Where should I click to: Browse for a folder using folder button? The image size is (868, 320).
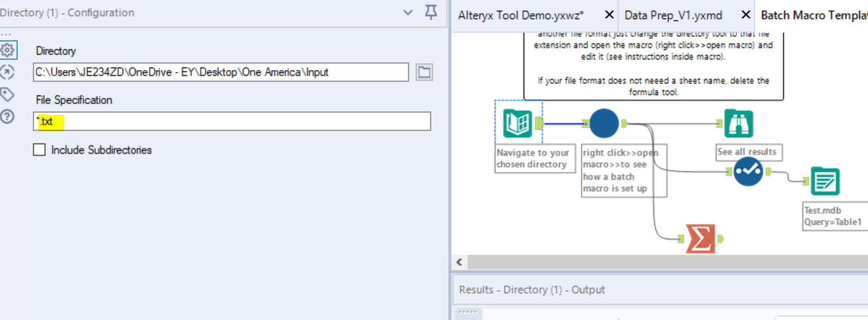pyautogui.click(x=424, y=72)
